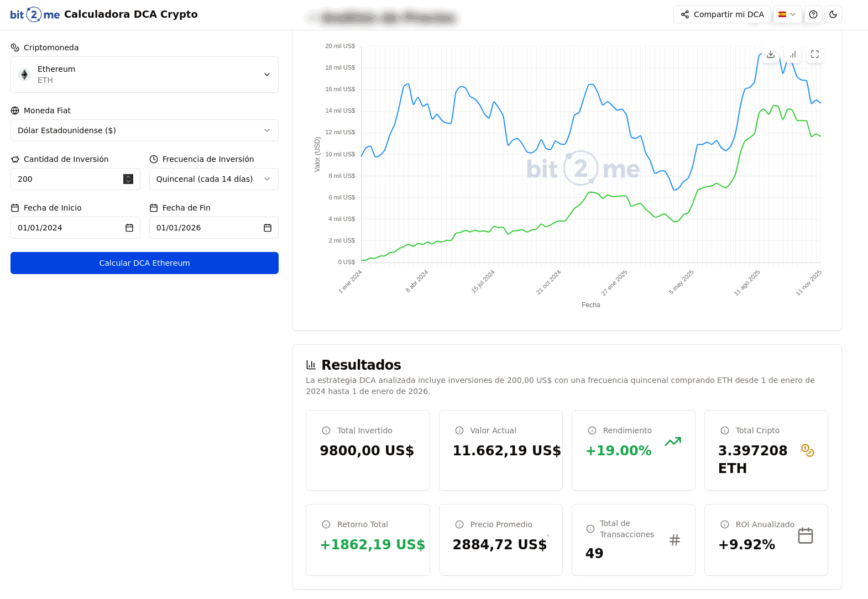868x599 pixels.
Task: Expand chart to fullscreen
Action: [814, 54]
